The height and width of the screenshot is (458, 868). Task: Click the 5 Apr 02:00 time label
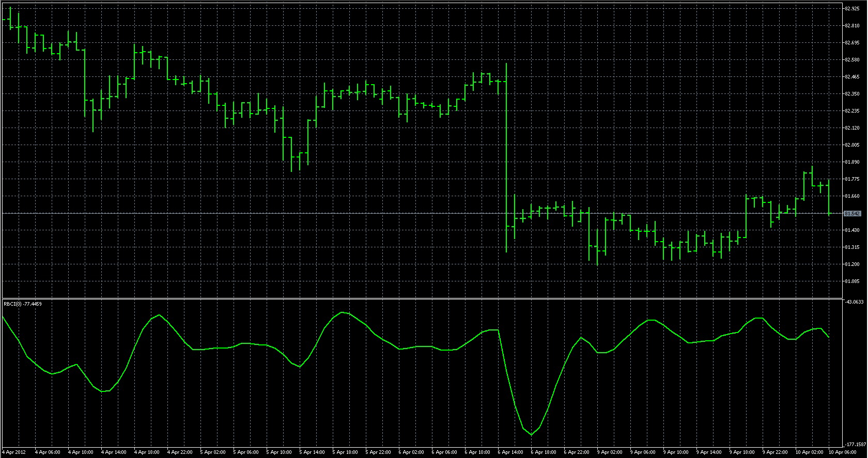pyautogui.click(x=213, y=452)
